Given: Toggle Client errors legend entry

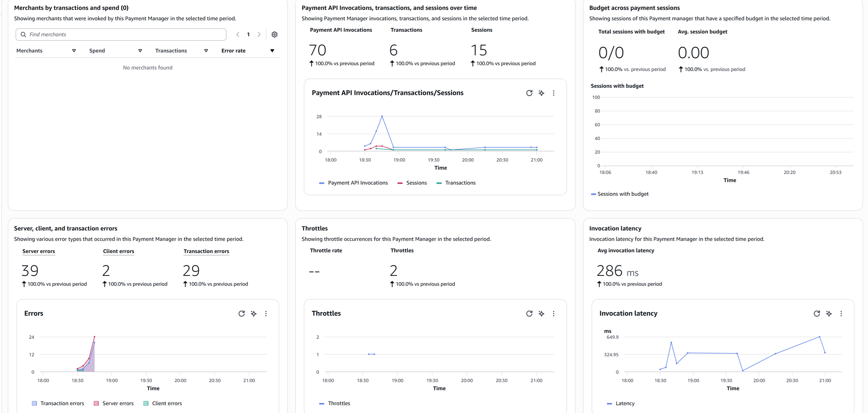Looking at the screenshot, I should pyautogui.click(x=163, y=403).
